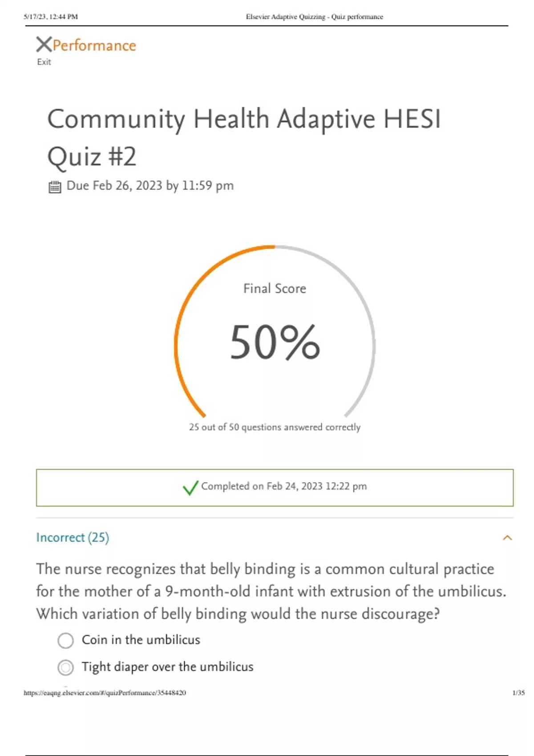This screenshot has width=534, height=756.
Task: Click the 'Due Feb 26, 2023' text
Action: 150,185
